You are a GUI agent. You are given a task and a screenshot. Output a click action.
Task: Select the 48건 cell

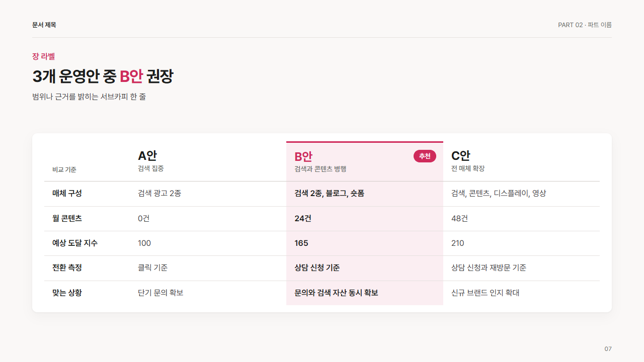coord(460,218)
